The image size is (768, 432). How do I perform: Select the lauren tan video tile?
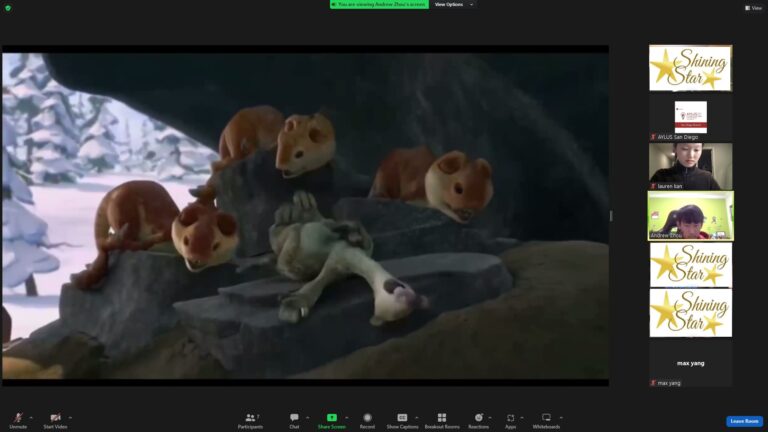[691, 167]
